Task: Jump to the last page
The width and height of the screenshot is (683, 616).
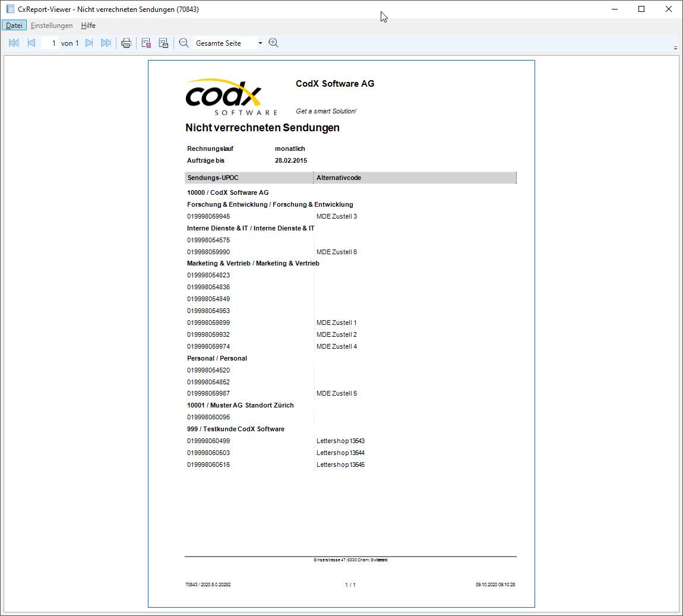Action: click(106, 43)
